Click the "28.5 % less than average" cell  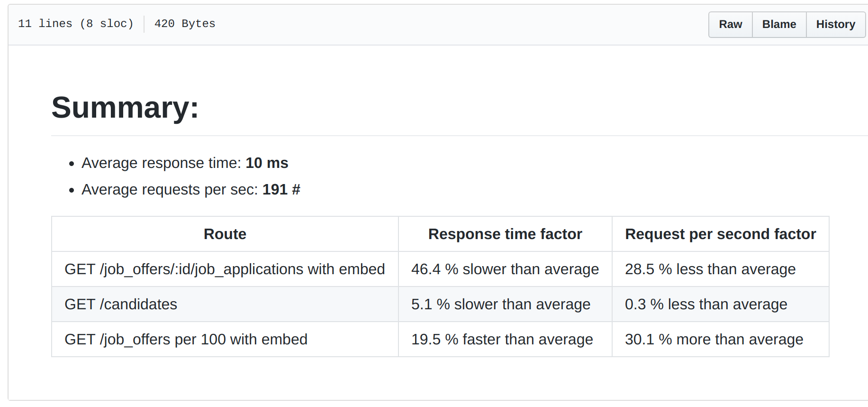[710, 269]
